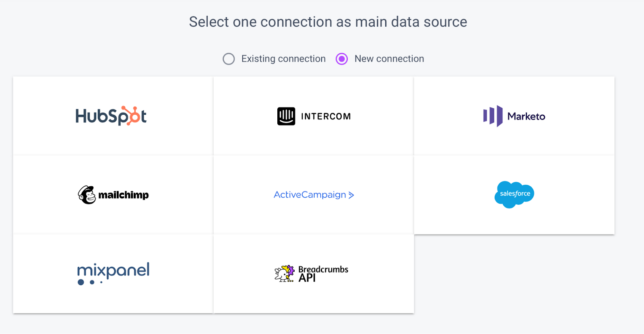Pick the Salesforce cloud logo
The height and width of the screenshot is (334, 644).
coord(514,194)
